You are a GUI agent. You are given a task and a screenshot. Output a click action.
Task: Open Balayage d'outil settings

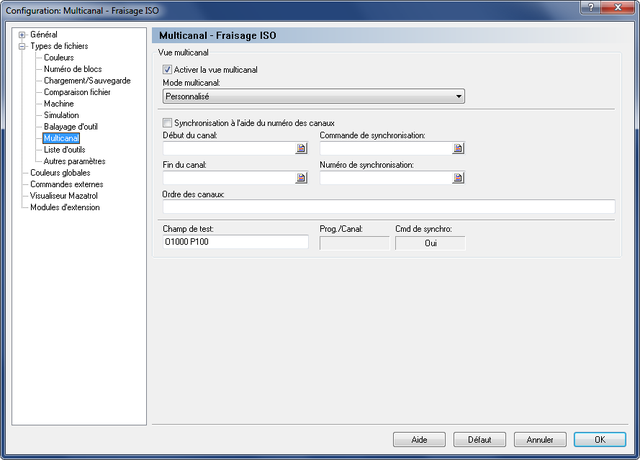tap(71, 127)
